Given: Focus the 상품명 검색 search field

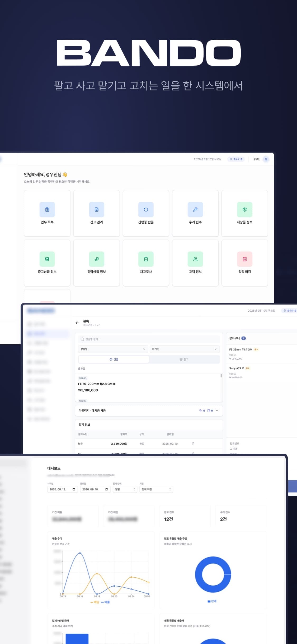Looking at the screenshot, I should (149, 339).
